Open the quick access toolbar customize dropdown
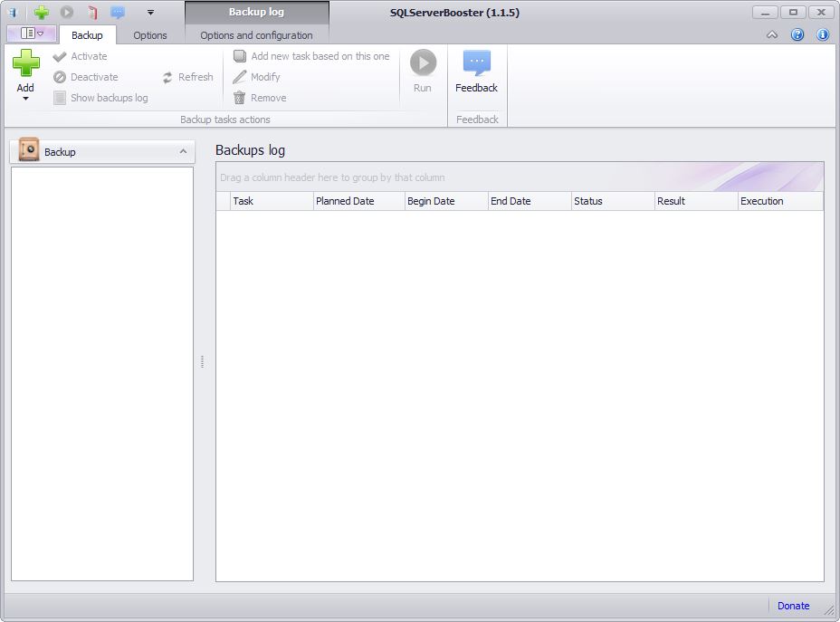The height and width of the screenshot is (622, 840). (x=150, y=13)
